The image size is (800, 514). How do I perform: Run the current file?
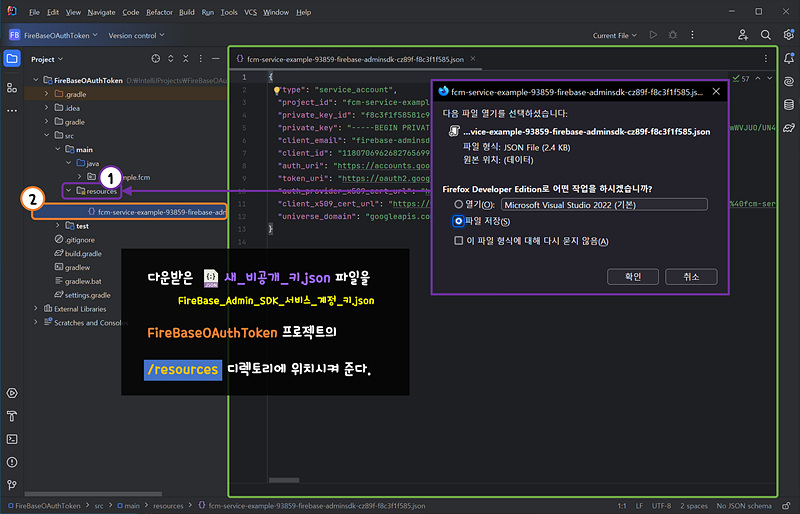(653, 35)
